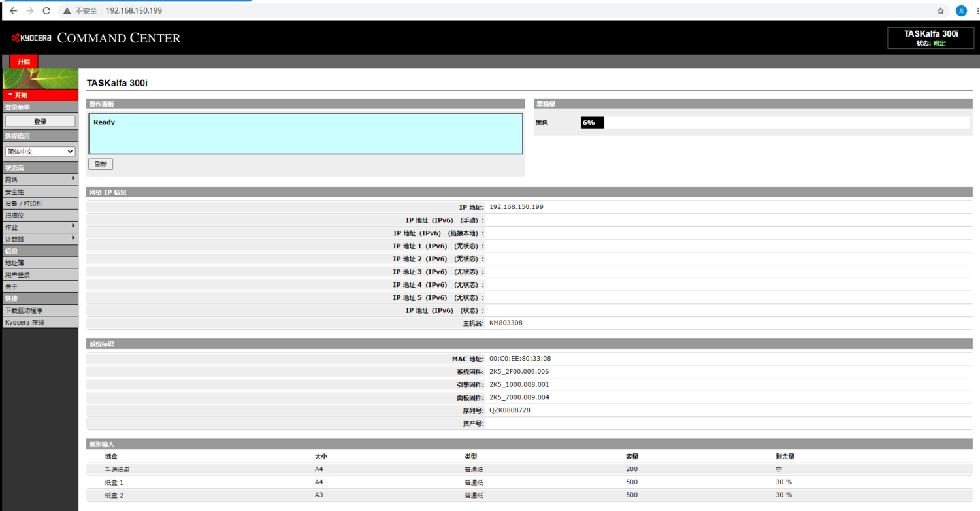Click the 纸盒 1 tray row name

click(x=114, y=482)
